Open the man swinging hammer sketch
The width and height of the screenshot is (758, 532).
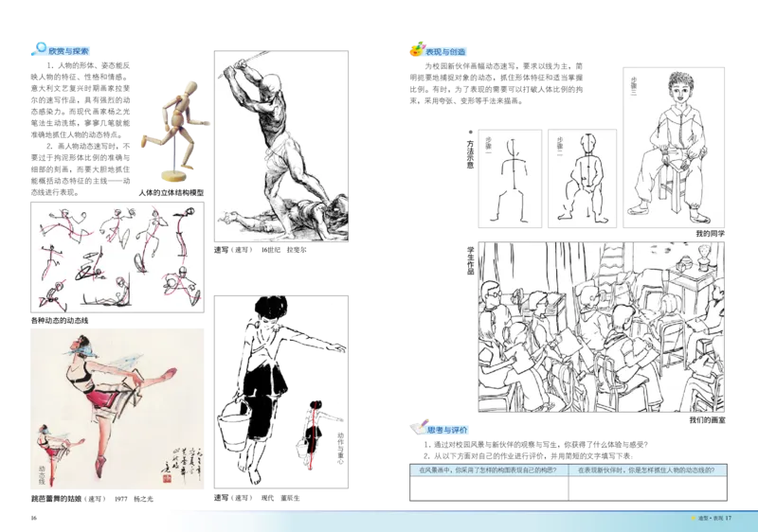point(280,144)
